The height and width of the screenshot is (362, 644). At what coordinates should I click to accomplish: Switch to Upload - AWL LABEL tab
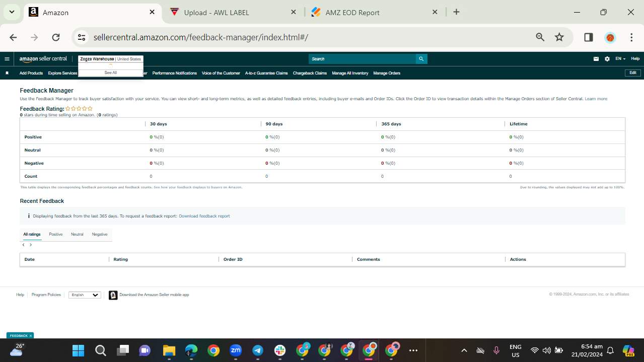(x=234, y=12)
